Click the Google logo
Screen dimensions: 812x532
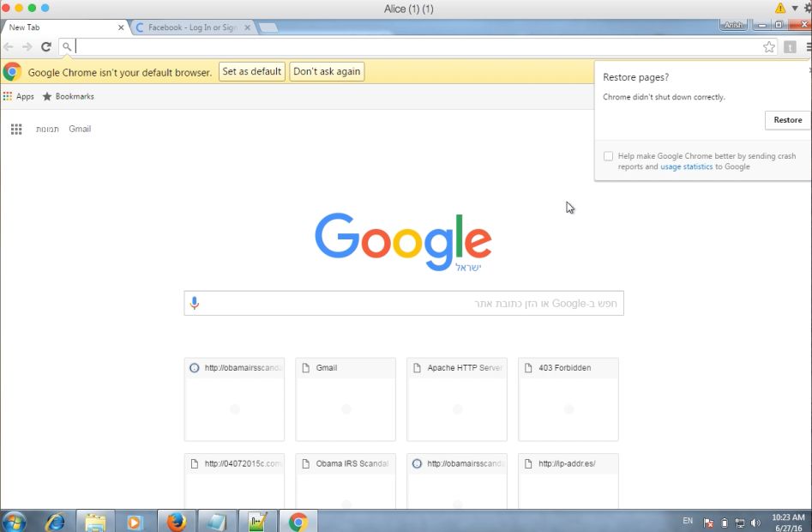coord(403,241)
